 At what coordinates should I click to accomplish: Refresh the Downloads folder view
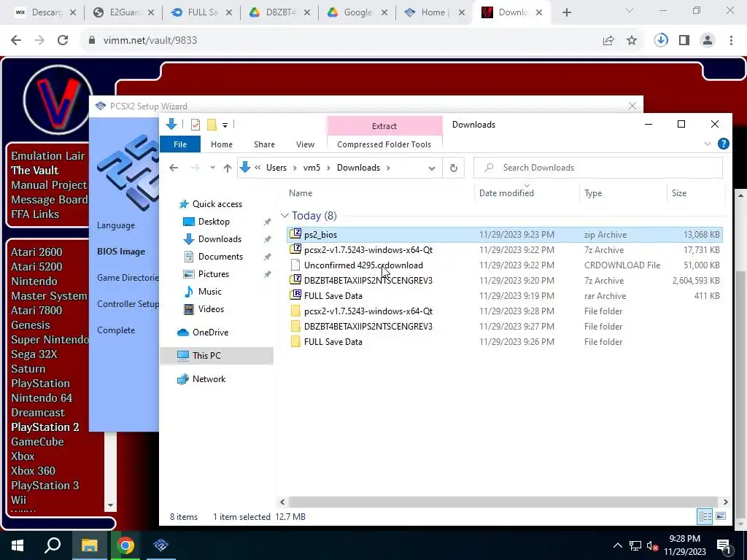click(x=454, y=168)
